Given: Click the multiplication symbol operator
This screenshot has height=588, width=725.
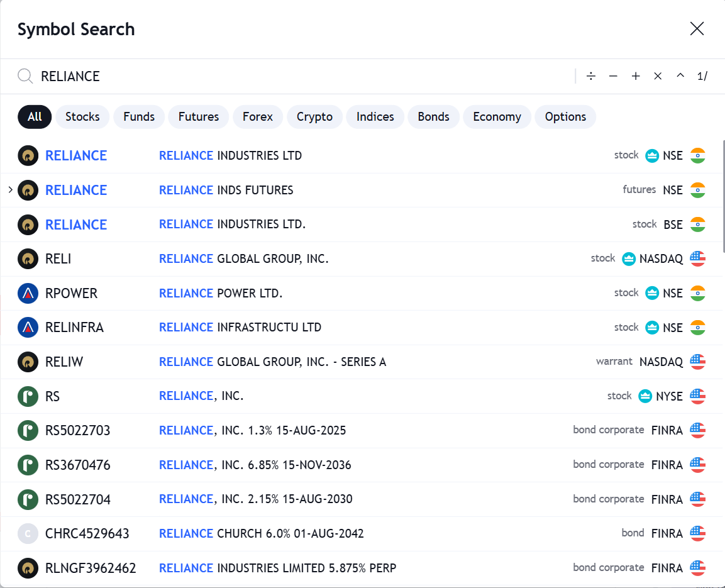Looking at the screenshot, I should [x=658, y=75].
